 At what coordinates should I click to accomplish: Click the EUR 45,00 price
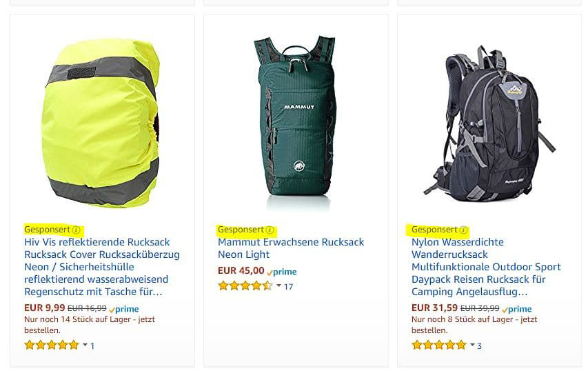[241, 270]
